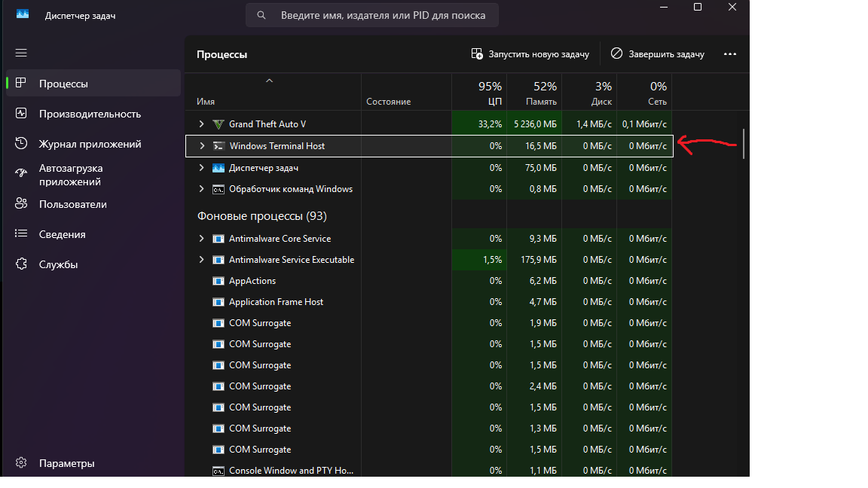Click the process search input field

coord(372,16)
